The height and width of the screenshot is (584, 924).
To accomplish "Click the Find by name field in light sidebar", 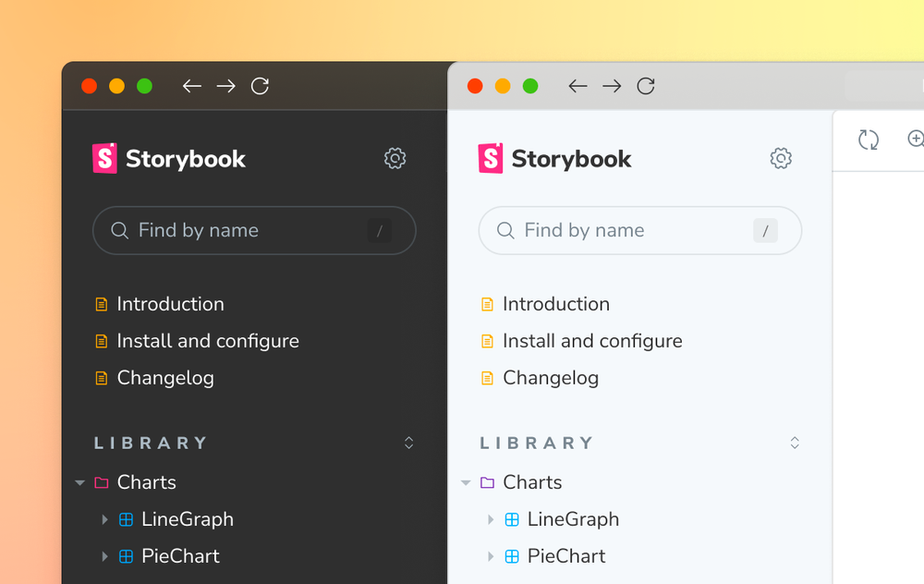I will (x=626, y=230).
